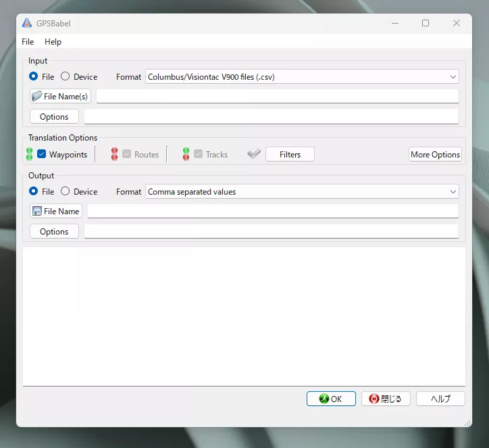Expand the Input Format dropdown
Screen dimensions: 489x448
coord(302,77)
